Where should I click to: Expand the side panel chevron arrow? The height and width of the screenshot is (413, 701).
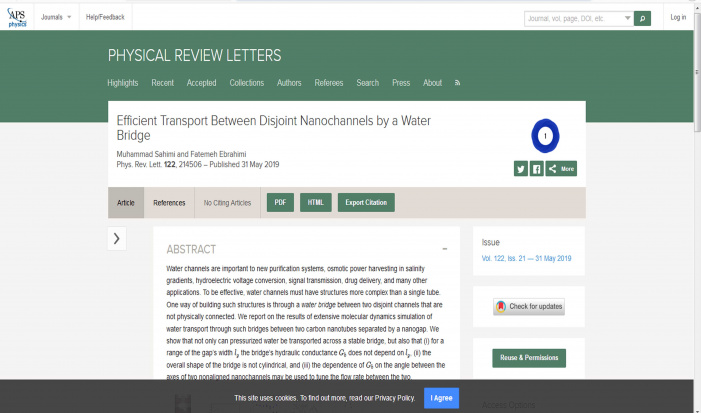click(117, 238)
